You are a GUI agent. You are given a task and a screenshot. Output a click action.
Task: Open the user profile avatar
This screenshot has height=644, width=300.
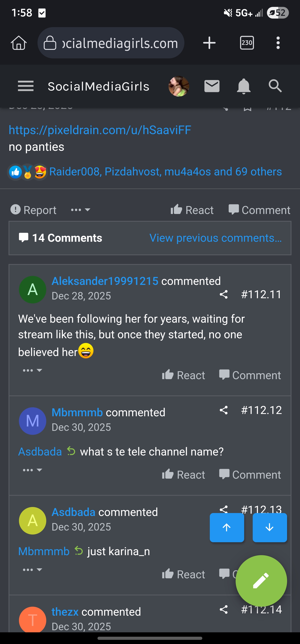point(179,86)
